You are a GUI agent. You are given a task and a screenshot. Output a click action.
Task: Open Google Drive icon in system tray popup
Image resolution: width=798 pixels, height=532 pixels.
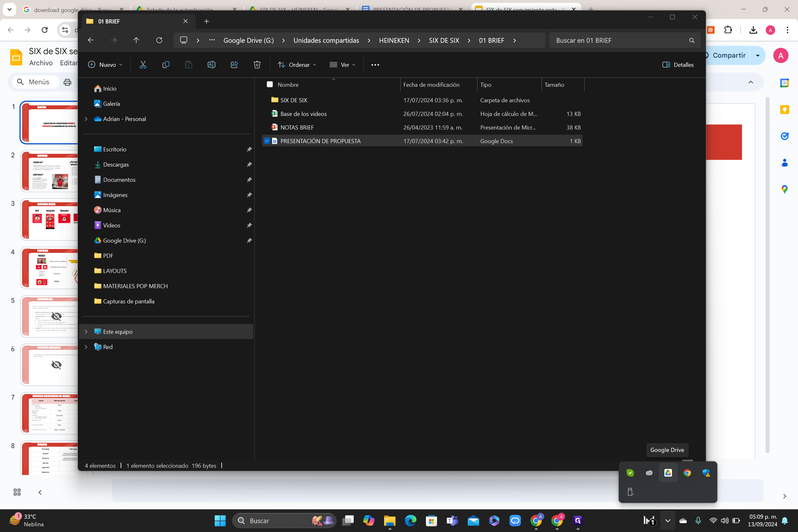[x=668, y=472]
